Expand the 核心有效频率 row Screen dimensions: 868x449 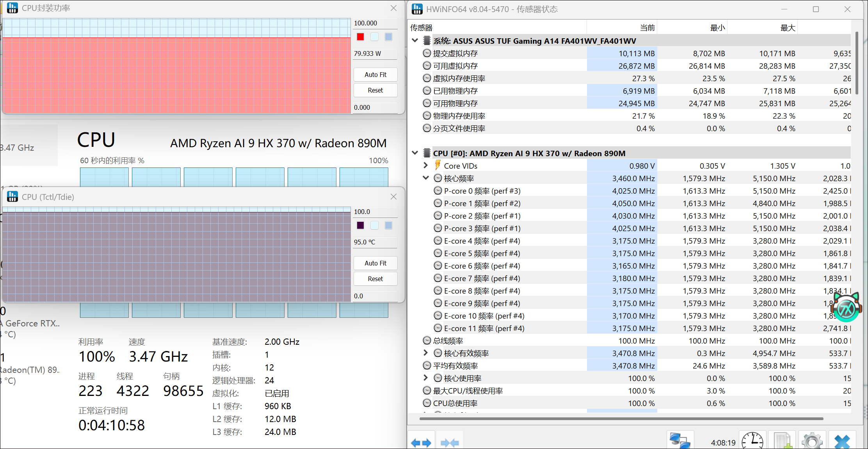pyautogui.click(x=426, y=353)
